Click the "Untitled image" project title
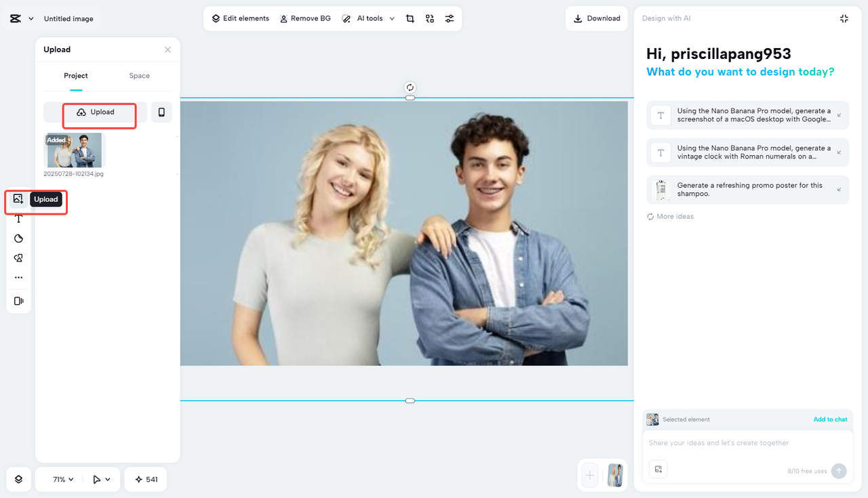The width and height of the screenshot is (868, 498). (68, 19)
